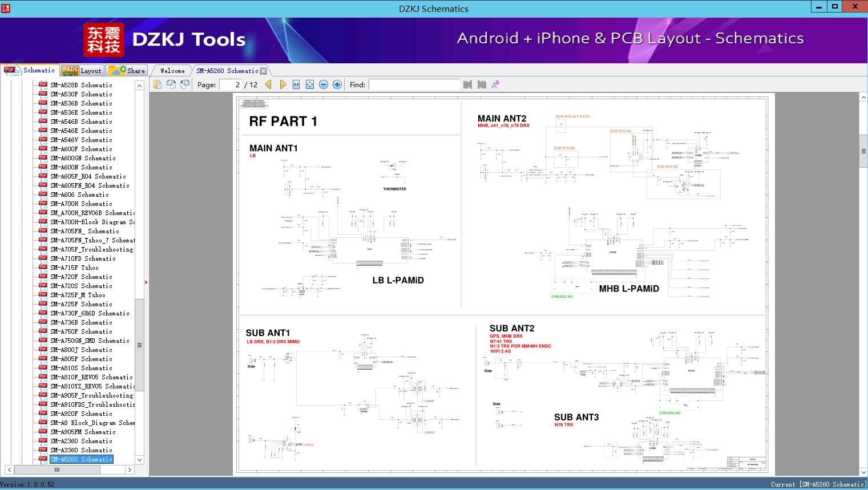This screenshot has width=868, height=490.
Task: Select SM-A725F_M Tshoo item
Action: [x=78, y=295]
